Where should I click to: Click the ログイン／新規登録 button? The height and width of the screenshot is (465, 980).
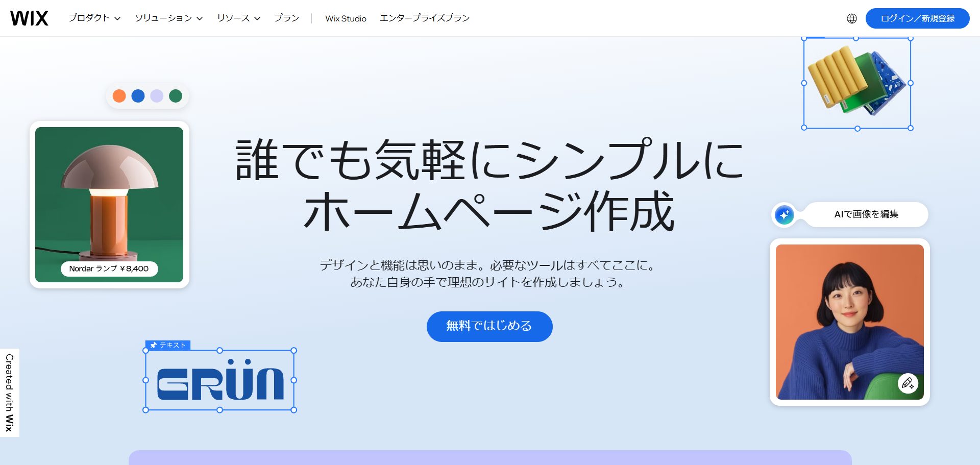pos(917,18)
